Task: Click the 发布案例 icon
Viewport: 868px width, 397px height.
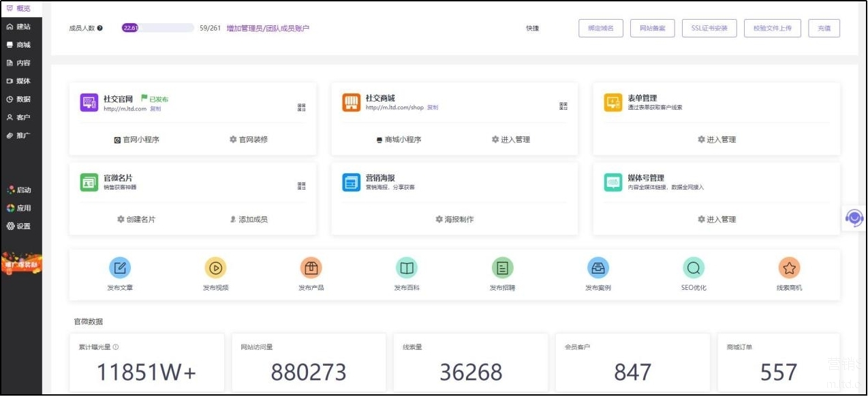Action: click(598, 268)
